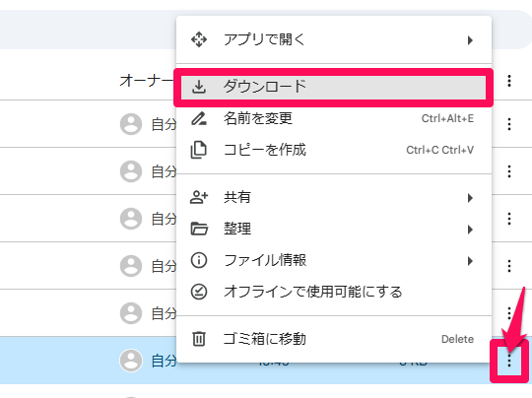Select オフラインで使用可能にする

(x=334, y=292)
